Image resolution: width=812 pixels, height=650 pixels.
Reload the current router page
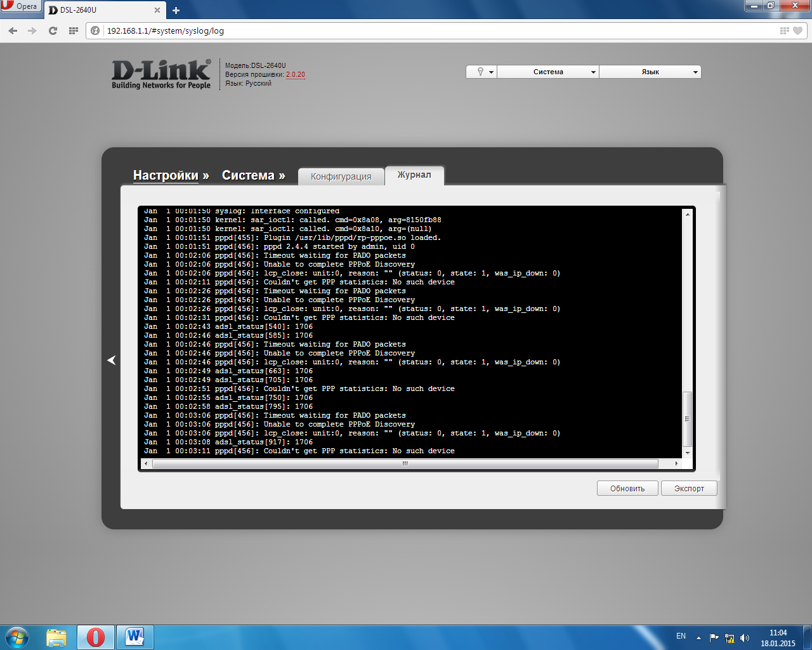pos(53,30)
